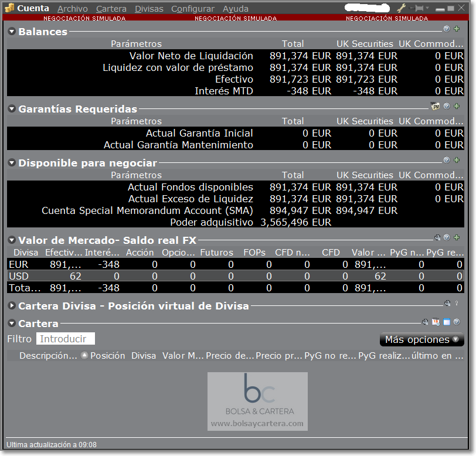
Task: Collapse the Disponible para negociar section
Action: tap(12, 163)
